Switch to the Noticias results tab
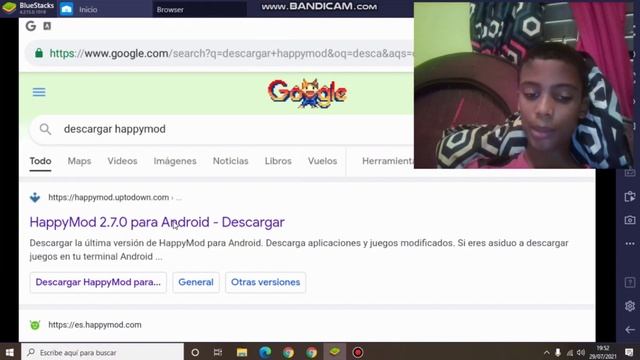Image resolution: width=640 pixels, height=360 pixels. [x=231, y=161]
